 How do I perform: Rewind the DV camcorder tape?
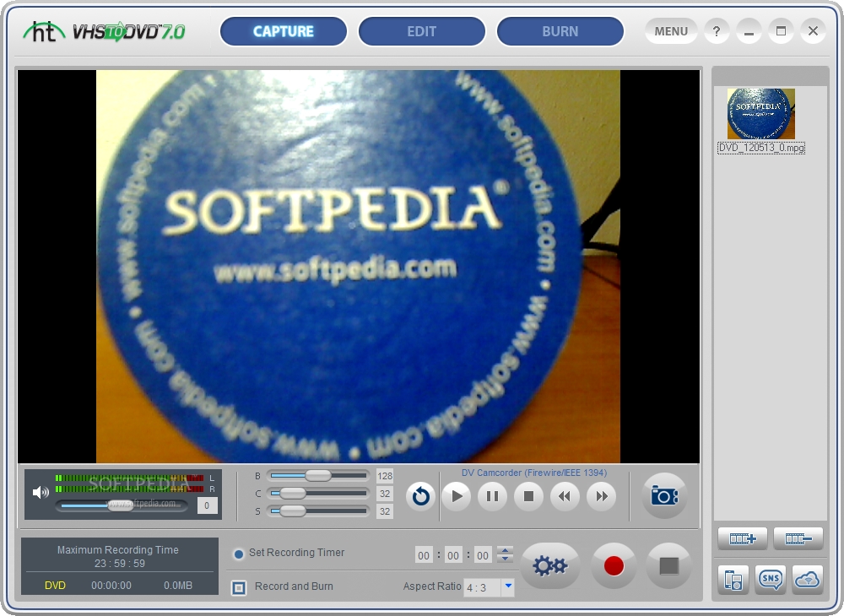[565, 496]
